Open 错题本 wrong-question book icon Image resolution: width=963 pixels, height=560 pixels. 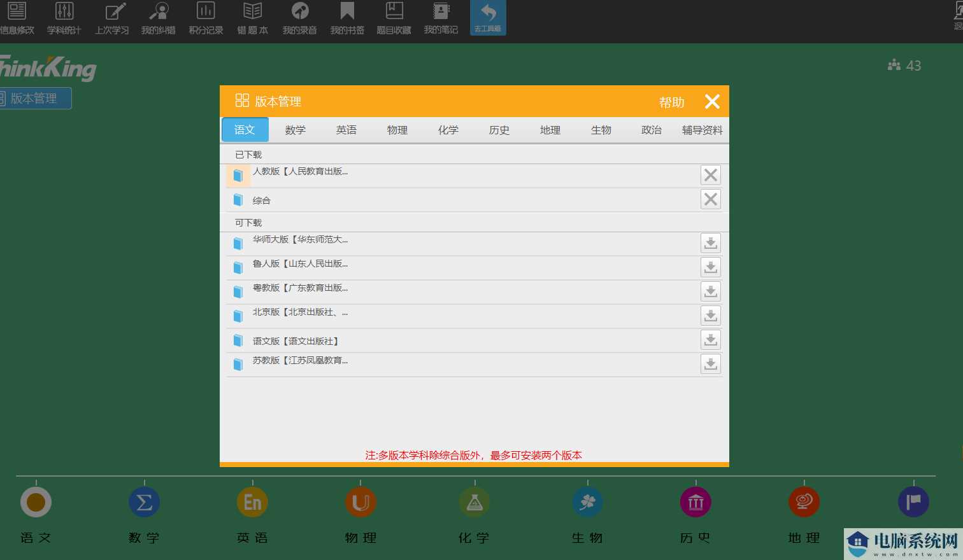coord(253,18)
